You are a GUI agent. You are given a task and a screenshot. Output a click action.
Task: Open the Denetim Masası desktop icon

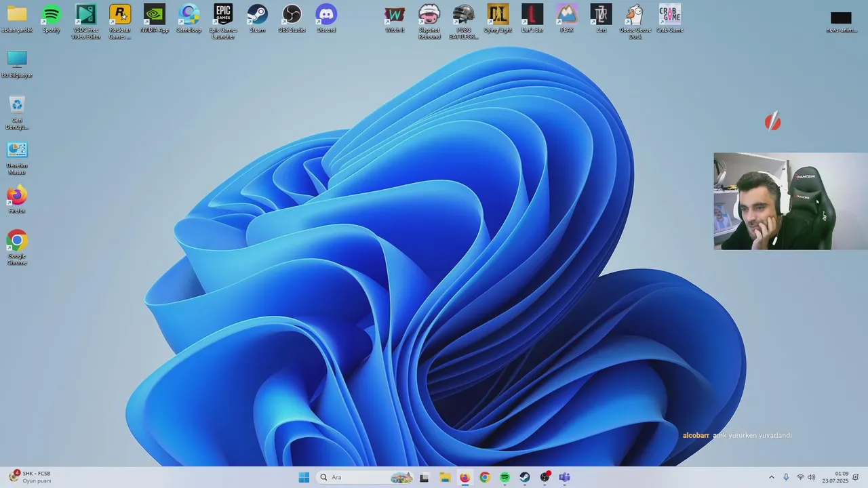tap(17, 158)
